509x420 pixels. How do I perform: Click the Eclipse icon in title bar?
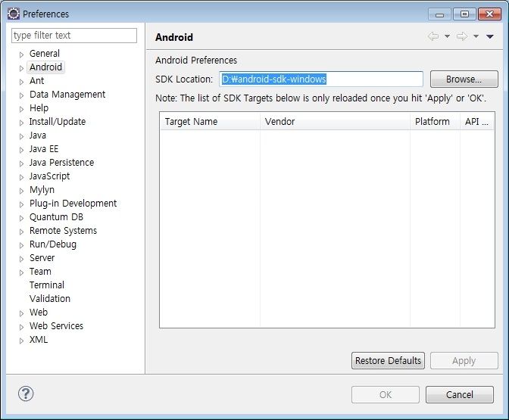click(14, 14)
